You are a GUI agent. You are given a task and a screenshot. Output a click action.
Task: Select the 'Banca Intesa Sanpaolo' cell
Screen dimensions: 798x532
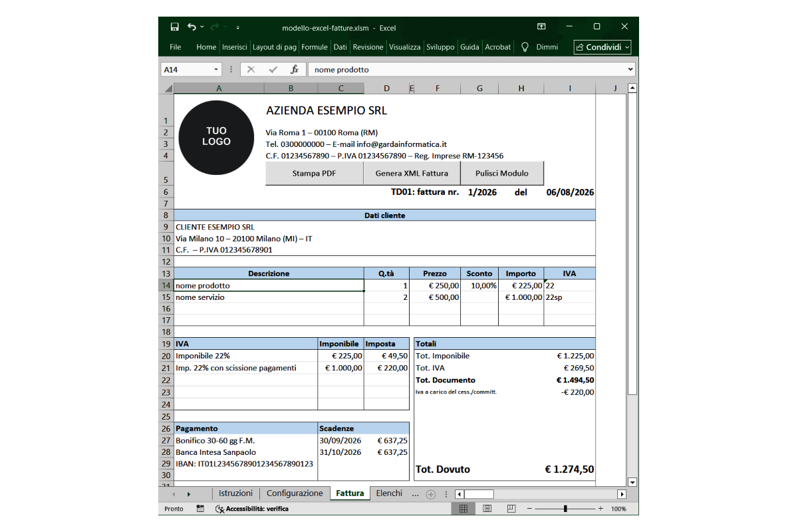(246, 452)
